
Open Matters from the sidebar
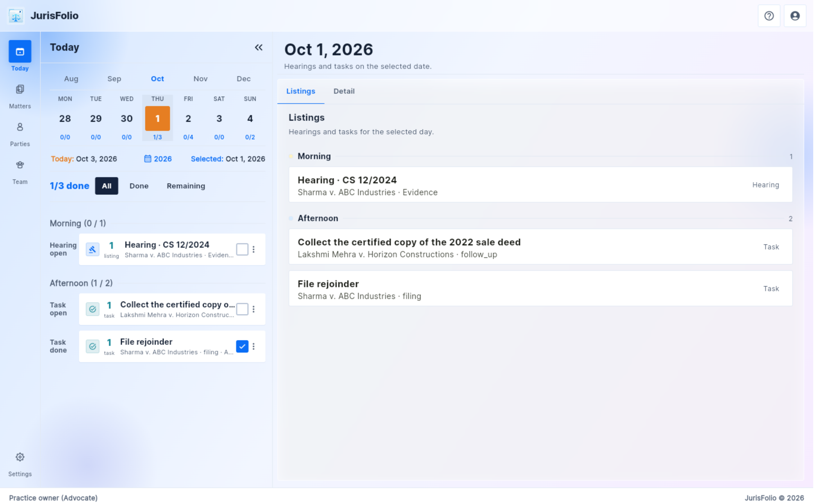[x=20, y=97]
